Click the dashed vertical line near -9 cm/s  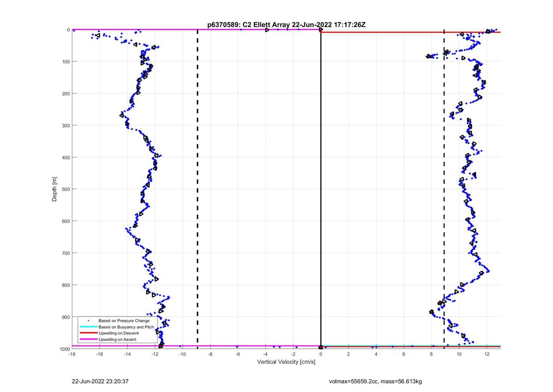[197, 189]
